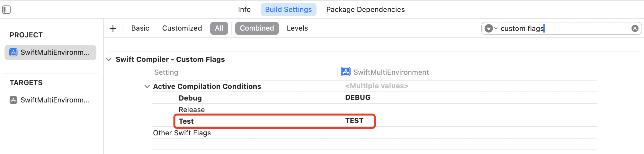Switch to Levels view mode

tap(297, 28)
